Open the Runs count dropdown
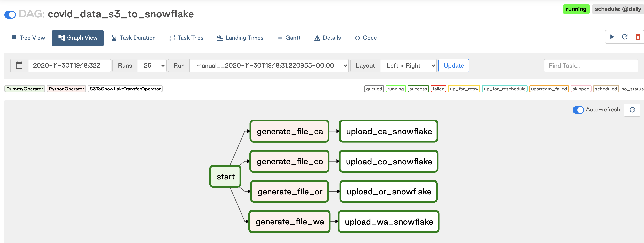This screenshot has width=644, height=243. [x=152, y=66]
